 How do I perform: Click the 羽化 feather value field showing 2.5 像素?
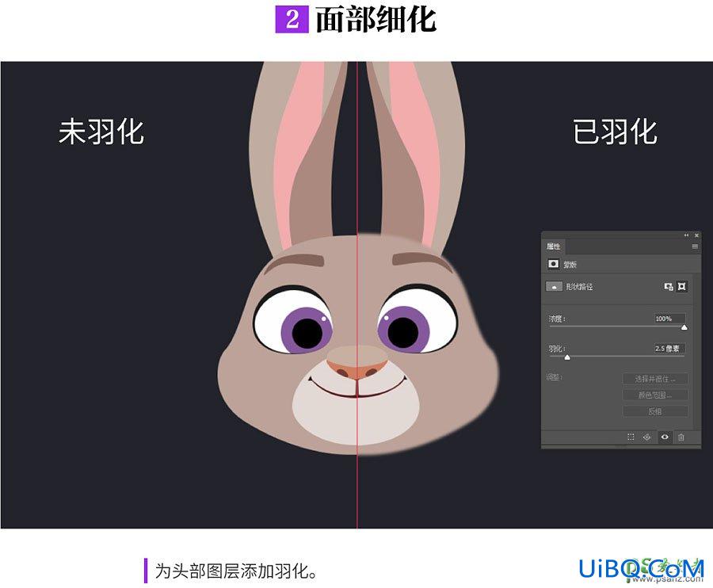pos(669,349)
